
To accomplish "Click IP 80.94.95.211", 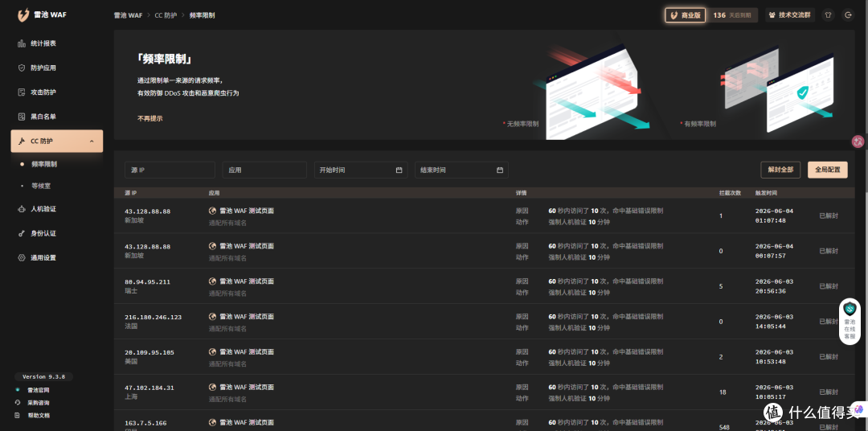I will tap(148, 282).
